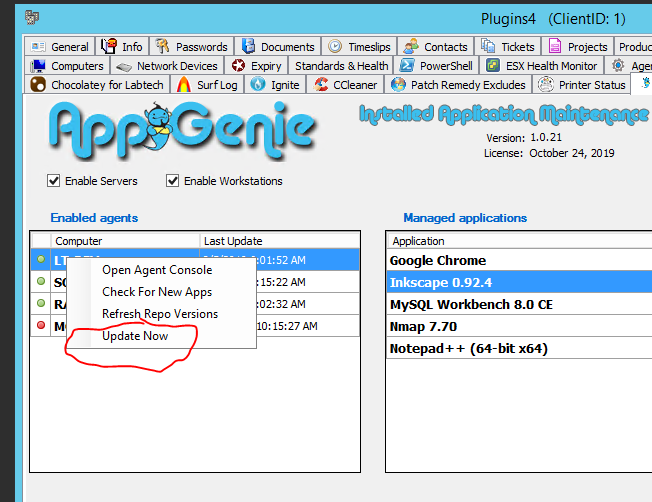Choose Check For New Apps
This screenshot has height=502, width=652.
click(x=161, y=292)
